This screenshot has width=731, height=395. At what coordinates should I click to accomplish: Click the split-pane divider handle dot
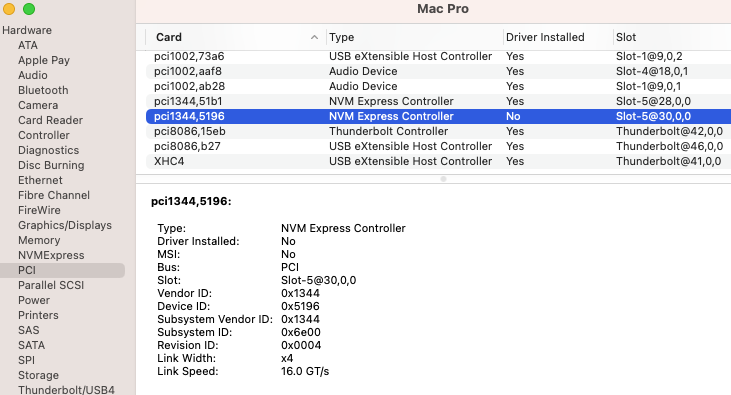[443, 179]
